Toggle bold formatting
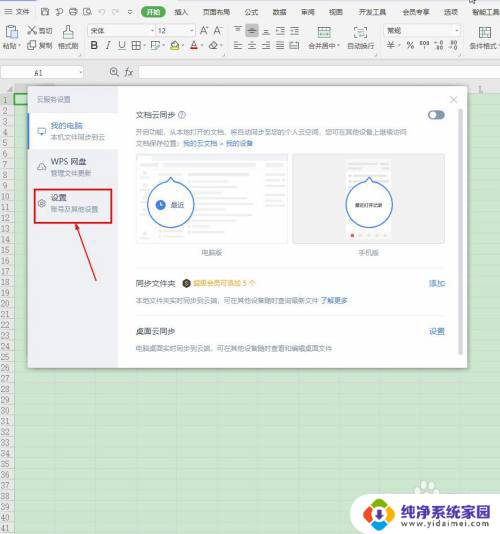 (94, 45)
